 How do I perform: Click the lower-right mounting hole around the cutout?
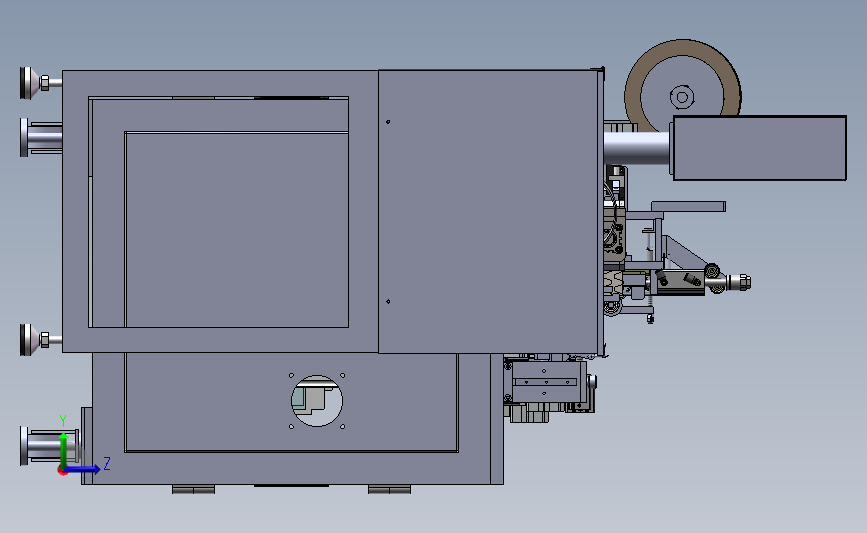(x=343, y=427)
